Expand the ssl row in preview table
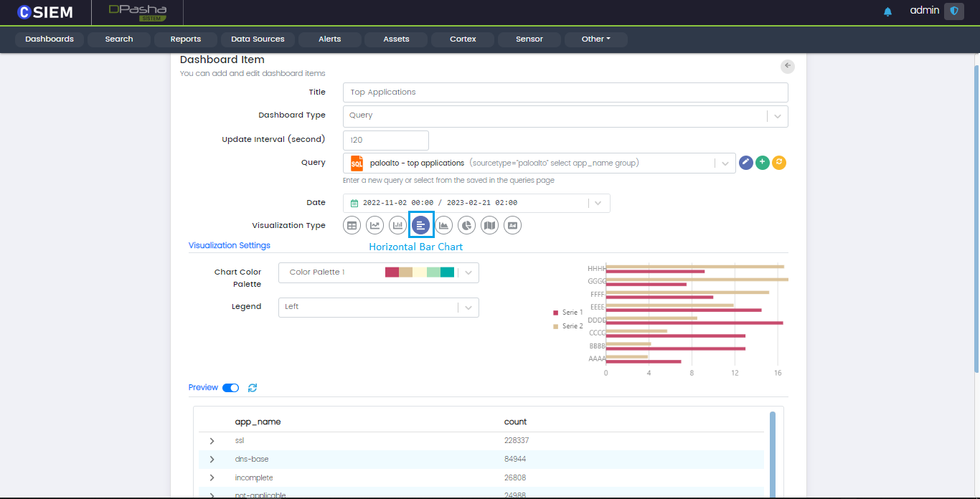The height and width of the screenshot is (499, 980). tap(212, 441)
